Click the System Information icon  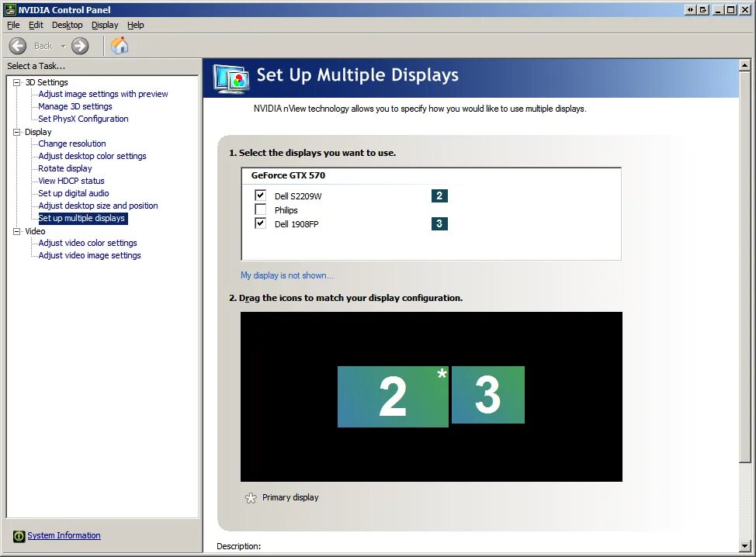19,536
